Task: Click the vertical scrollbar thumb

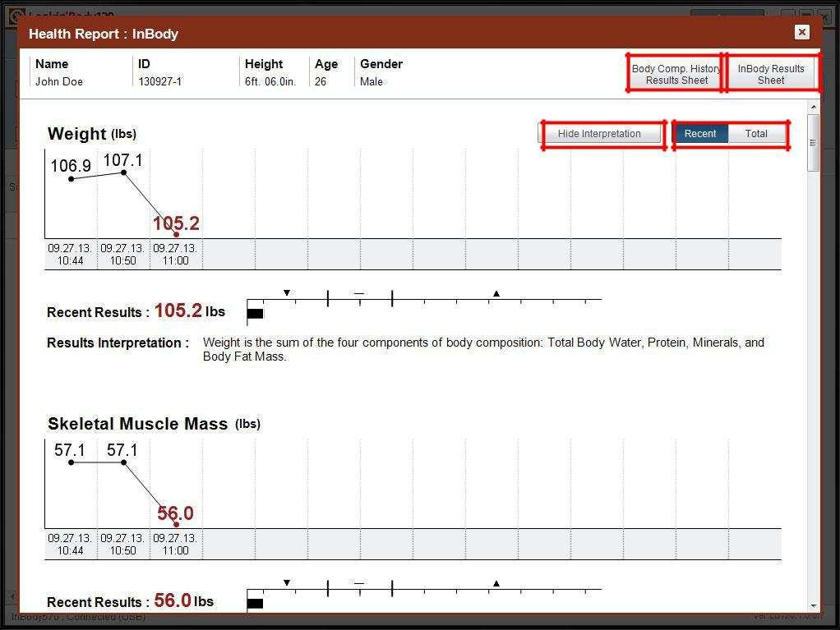Action: pyautogui.click(x=813, y=143)
